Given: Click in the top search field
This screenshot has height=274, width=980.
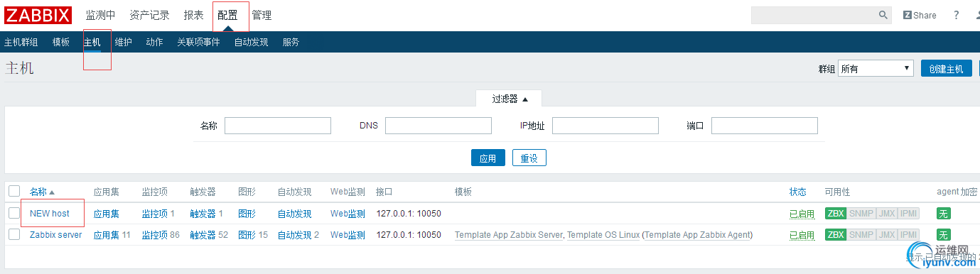Looking at the screenshot, I should (x=814, y=15).
